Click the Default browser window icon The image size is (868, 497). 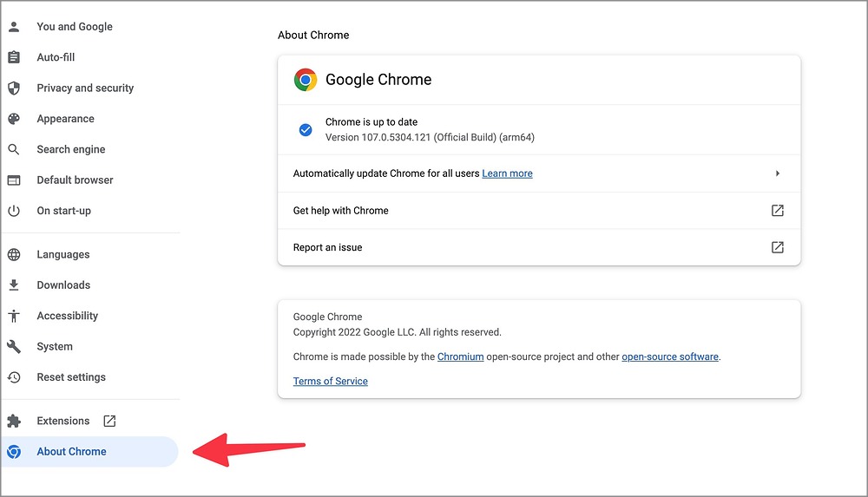coord(14,180)
